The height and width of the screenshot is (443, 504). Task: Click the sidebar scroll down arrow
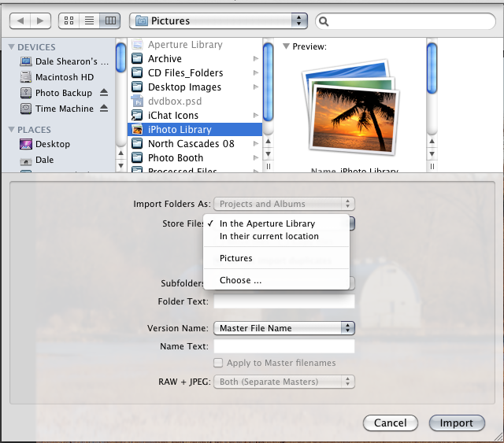coord(120,166)
